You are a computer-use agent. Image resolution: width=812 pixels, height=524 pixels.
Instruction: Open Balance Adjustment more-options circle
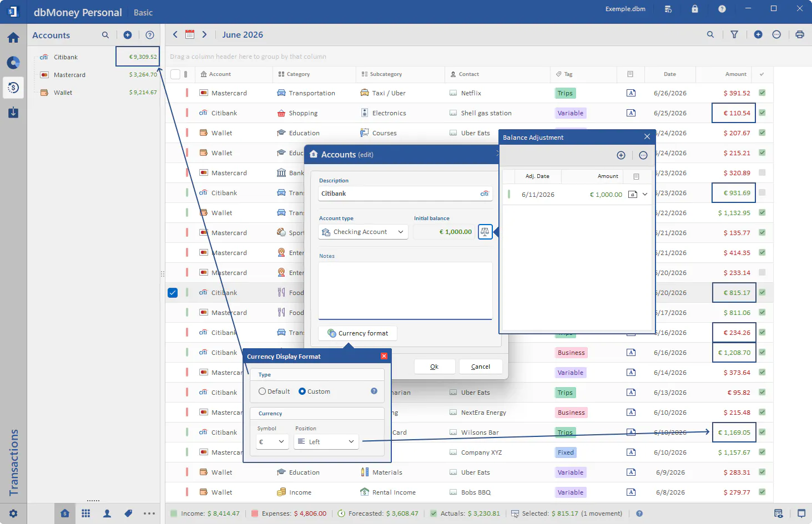point(643,155)
